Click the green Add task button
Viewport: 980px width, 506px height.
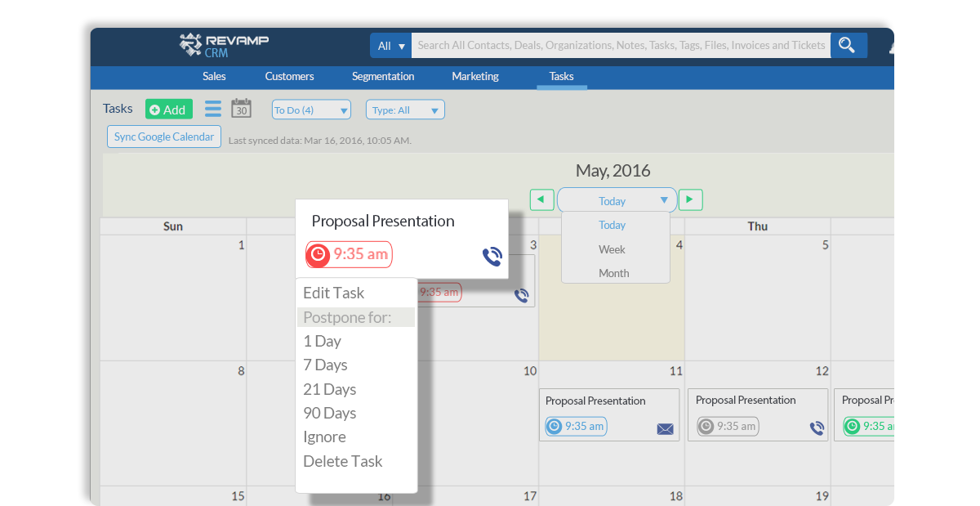[168, 110]
